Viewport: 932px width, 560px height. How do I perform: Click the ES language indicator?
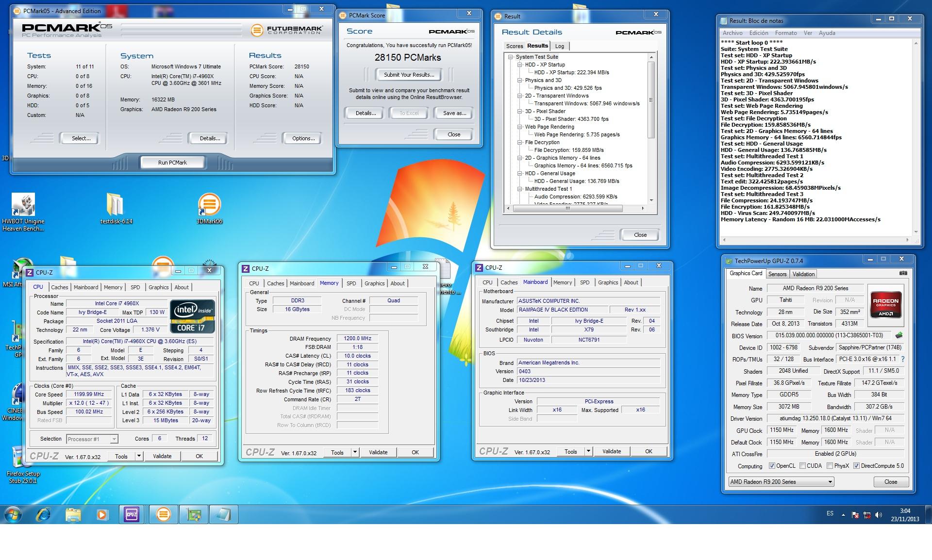pyautogui.click(x=830, y=513)
